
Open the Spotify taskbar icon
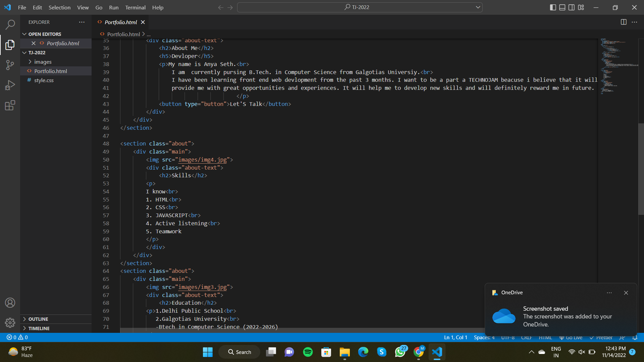click(308, 352)
